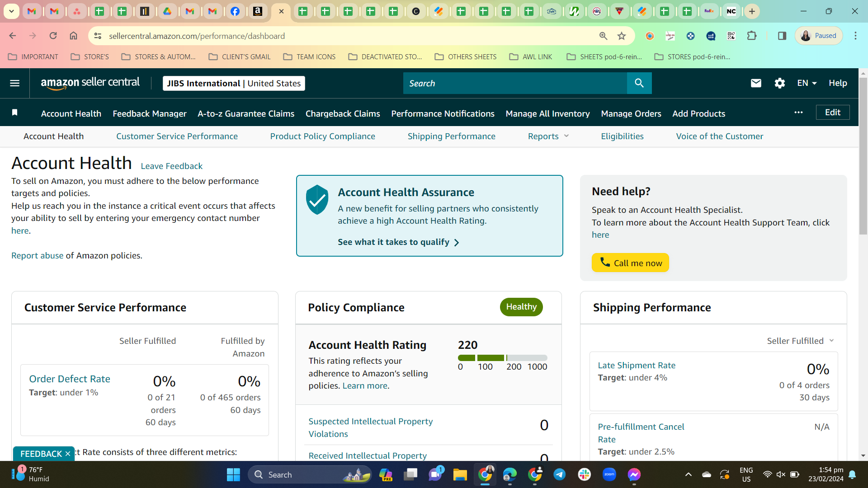Open the Voice of the Customer tab
This screenshot has width=868, height=488.
click(720, 136)
